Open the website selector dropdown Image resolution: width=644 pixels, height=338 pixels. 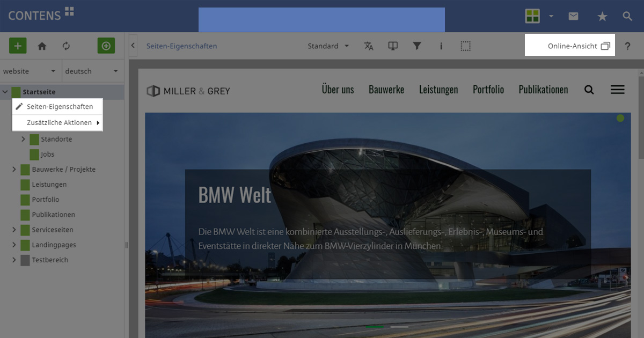coord(30,71)
